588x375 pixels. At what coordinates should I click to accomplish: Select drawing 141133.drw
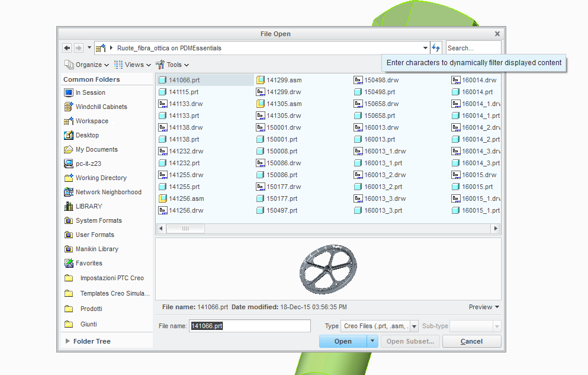pos(181,104)
